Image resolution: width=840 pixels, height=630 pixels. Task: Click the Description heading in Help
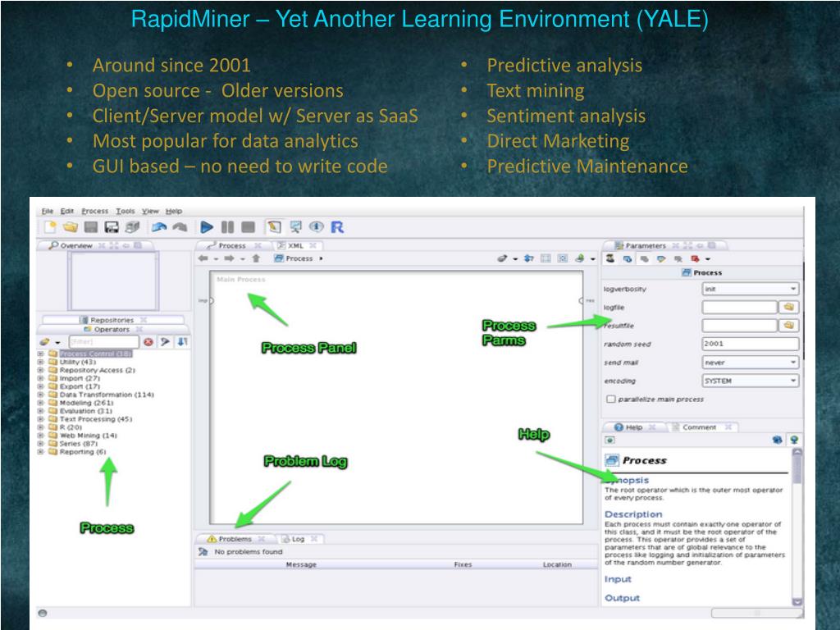coord(633,514)
